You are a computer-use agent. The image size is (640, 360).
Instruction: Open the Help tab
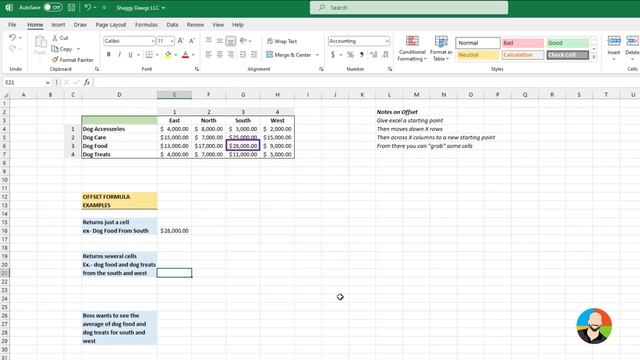238,24
